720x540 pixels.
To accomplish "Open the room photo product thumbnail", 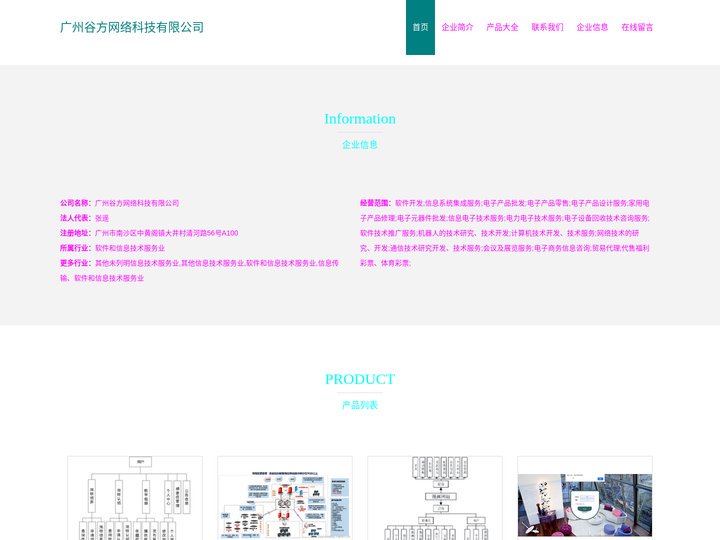I will click(585, 498).
